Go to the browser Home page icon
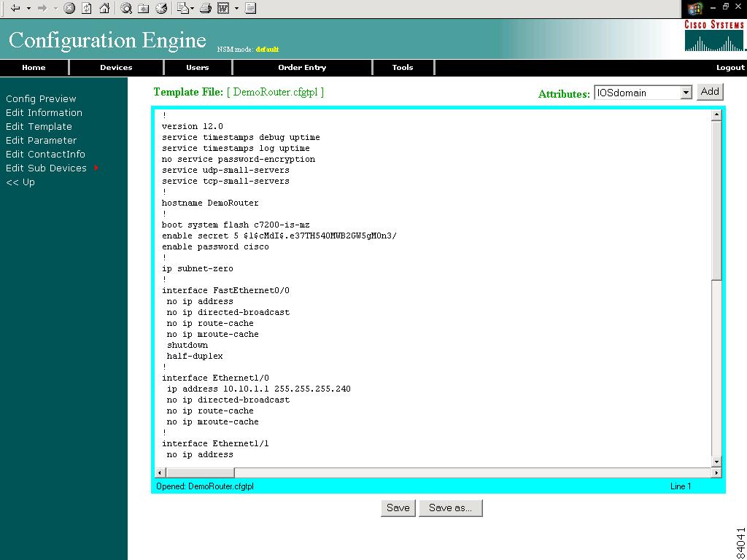 point(104,8)
